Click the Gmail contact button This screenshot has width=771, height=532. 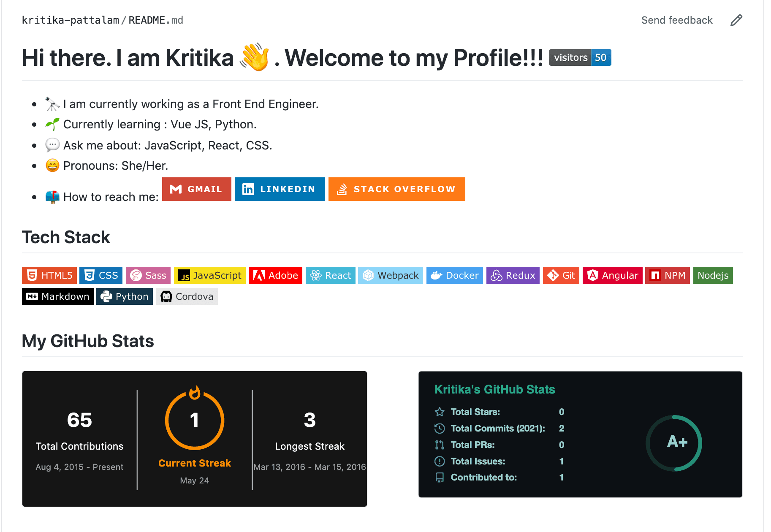tap(196, 189)
